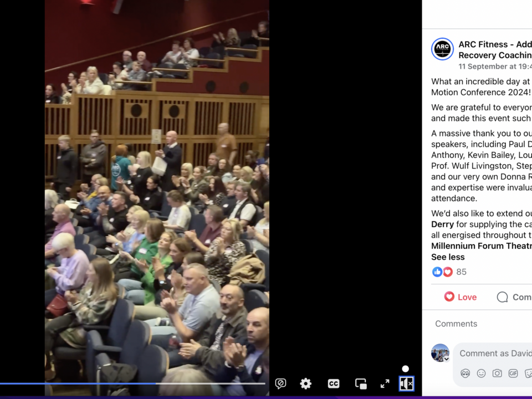Toggle Love reaction on post
The image size is (532, 399).
click(x=461, y=297)
